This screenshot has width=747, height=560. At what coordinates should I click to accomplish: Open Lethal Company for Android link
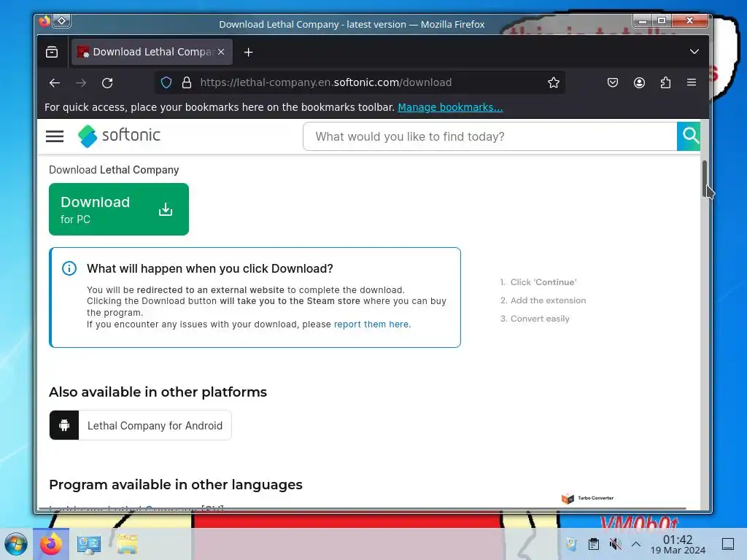[141, 425]
